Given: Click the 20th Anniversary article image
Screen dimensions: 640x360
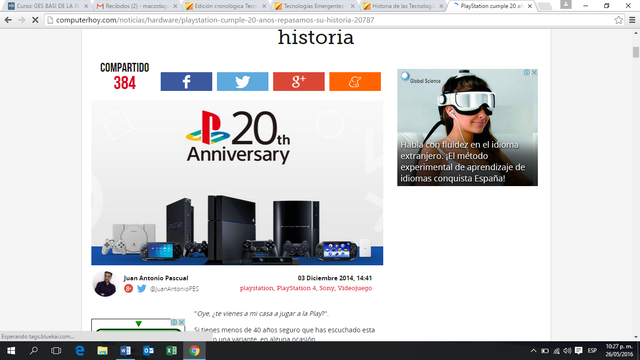Looking at the screenshot, I should [x=237, y=183].
